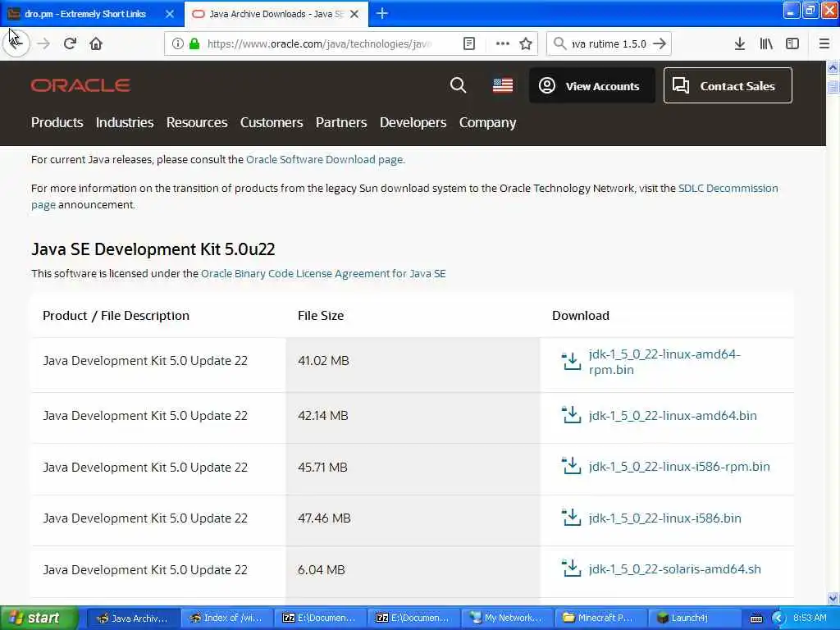
Task: Open the Library bookmarks and history
Action: (766, 43)
